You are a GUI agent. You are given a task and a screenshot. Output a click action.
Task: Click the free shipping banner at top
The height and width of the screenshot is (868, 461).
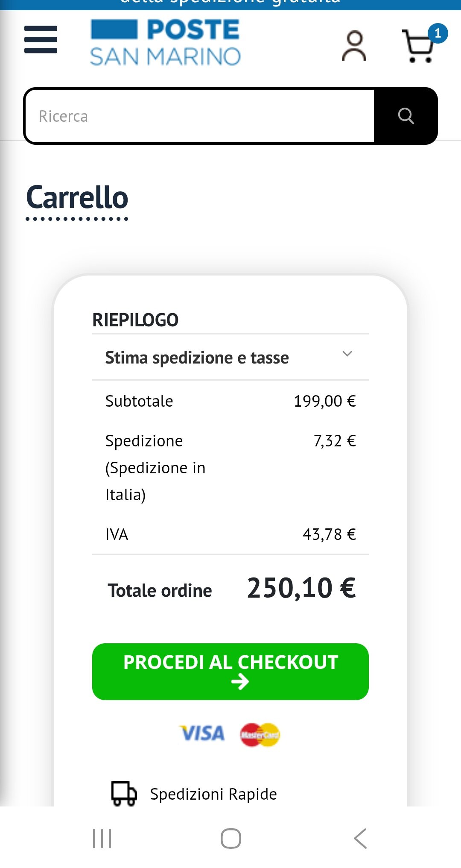230,4
